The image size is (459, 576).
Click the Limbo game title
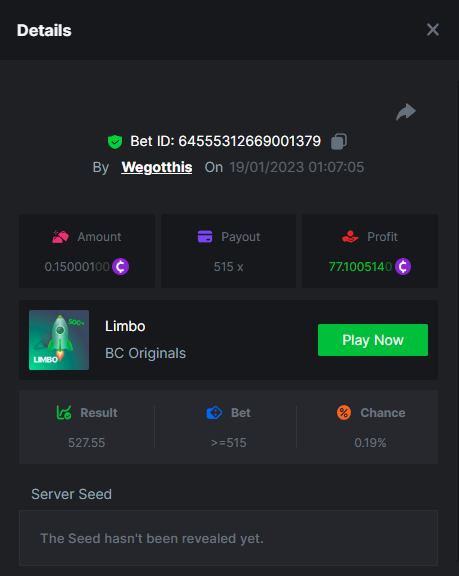point(125,326)
